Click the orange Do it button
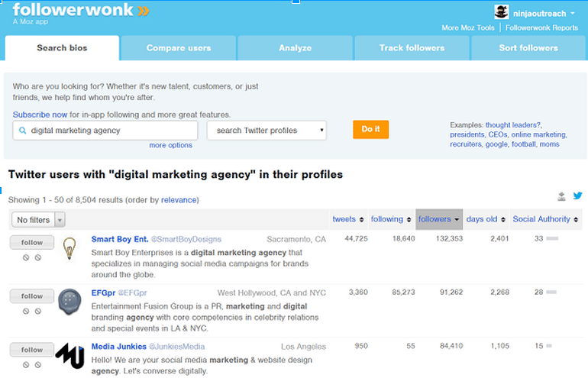Viewport: 588px width, 378px height. (x=370, y=129)
